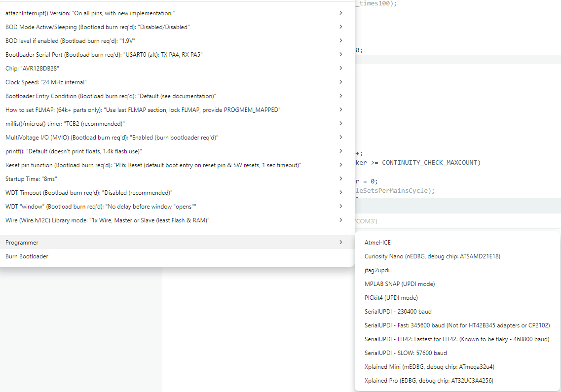561x392 pixels.
Task: Choose jtag2updi from programmer list
Action: click(x=377, y=270)
